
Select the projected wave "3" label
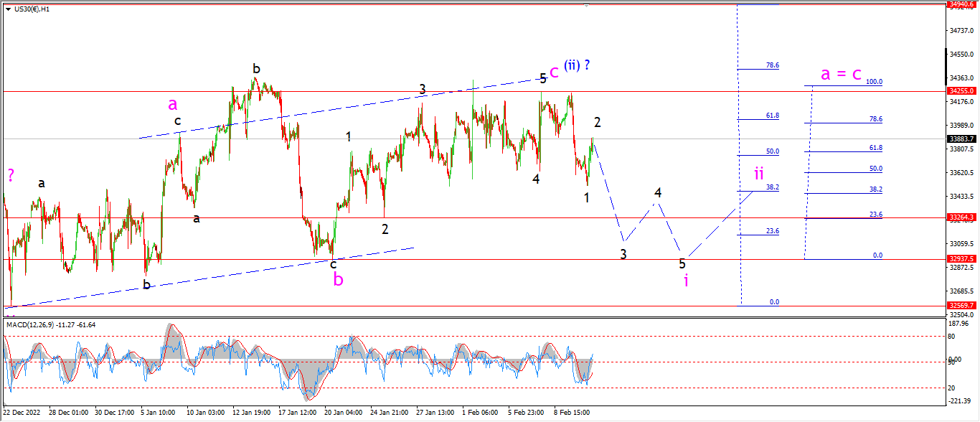coord(623,254)
